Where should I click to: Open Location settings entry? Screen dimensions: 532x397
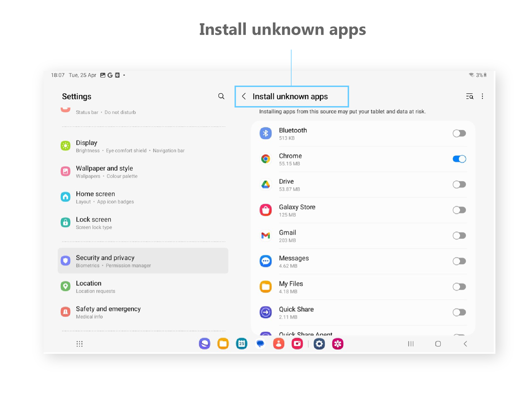tap(89, 283)
